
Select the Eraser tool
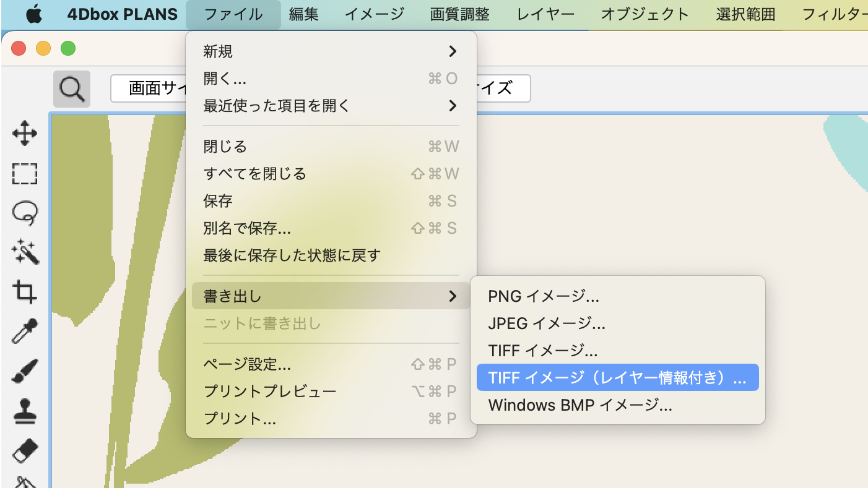click(x=25, y=450)
